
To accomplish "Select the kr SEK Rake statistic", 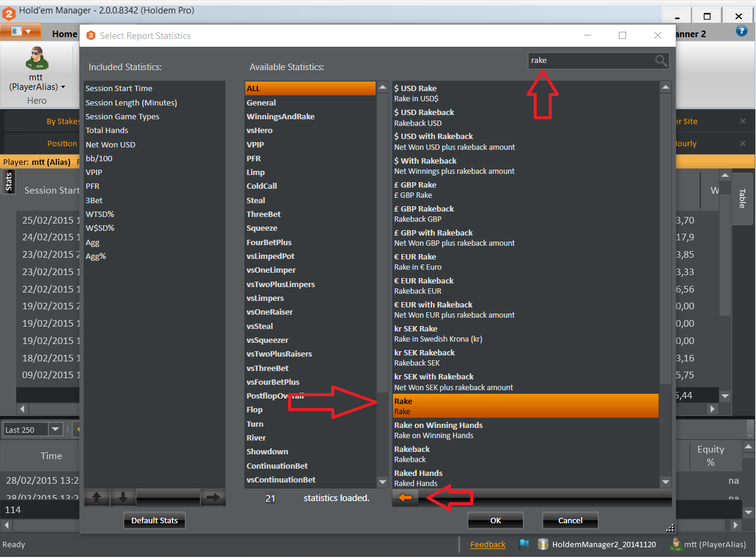I will click(x=525, y=333).
